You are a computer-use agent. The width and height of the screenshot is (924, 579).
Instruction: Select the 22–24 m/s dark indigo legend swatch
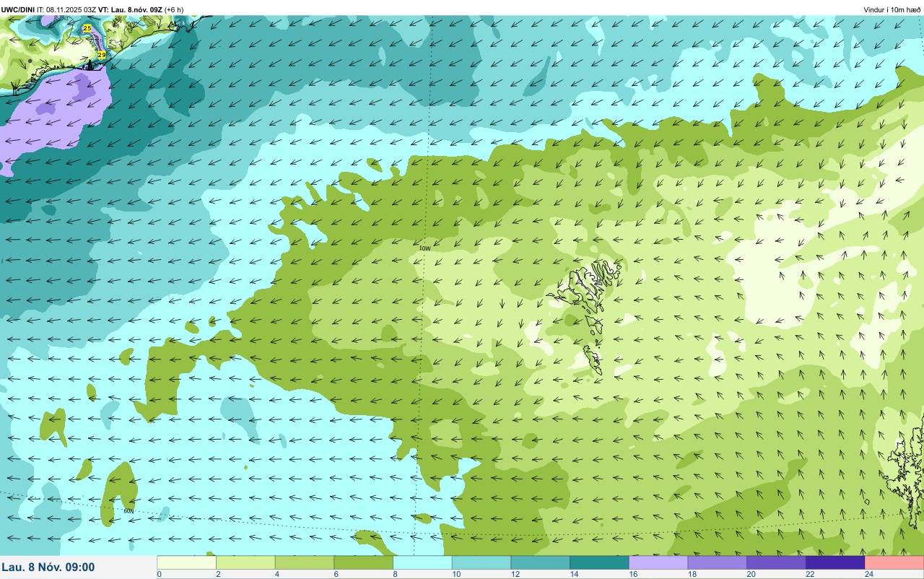pos(835,562)
